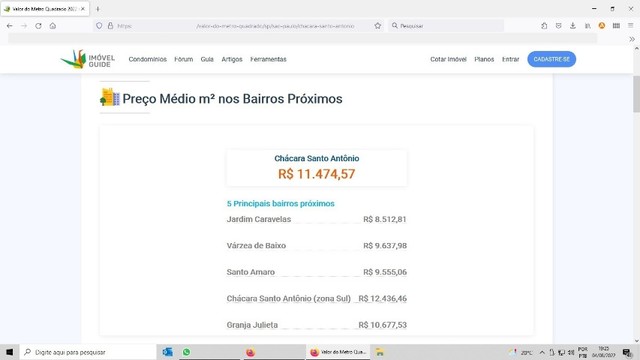The width and height of the screenshot is (640, 360).
Task: Open the Fórum menu item
Action: (183, 59)
